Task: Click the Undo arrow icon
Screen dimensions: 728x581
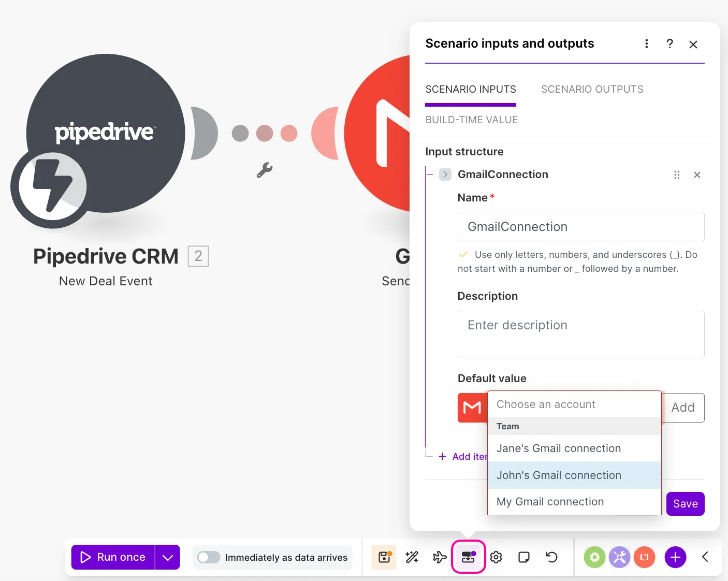Action: click(552, 557)
